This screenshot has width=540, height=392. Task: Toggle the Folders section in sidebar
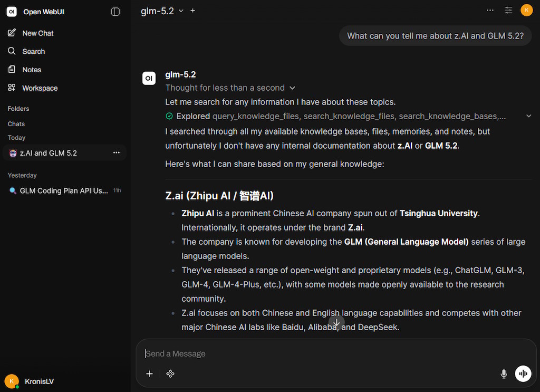[18, 109]
